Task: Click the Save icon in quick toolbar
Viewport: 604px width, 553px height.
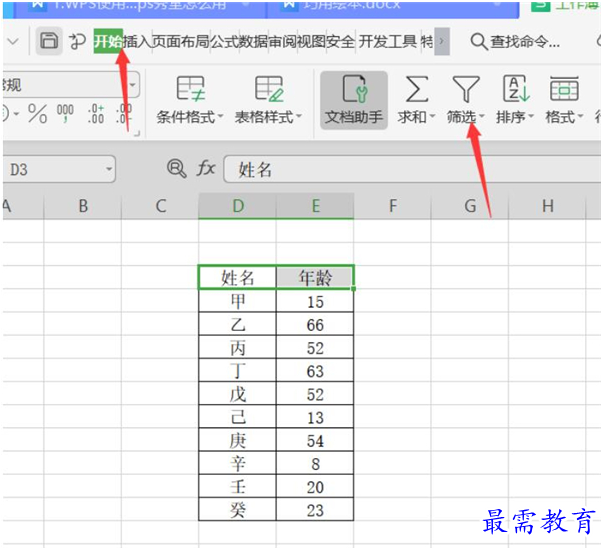Action: [x=49, y=40]
